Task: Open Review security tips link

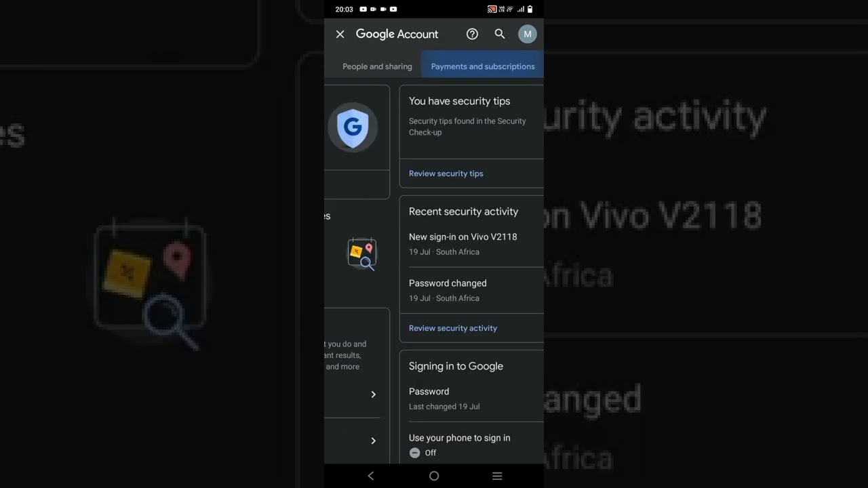Action: (x=446, y=174)
